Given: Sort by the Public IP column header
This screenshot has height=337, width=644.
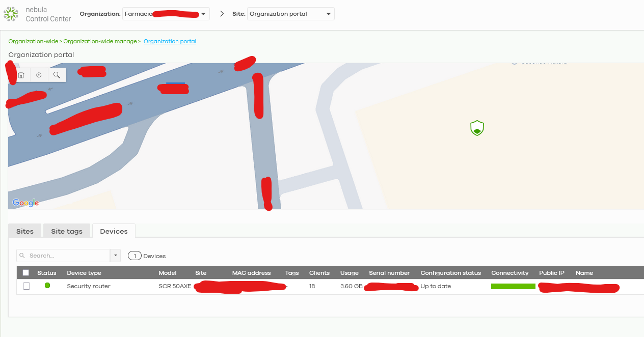Looking at the screenshot, I should pos(552,273).
